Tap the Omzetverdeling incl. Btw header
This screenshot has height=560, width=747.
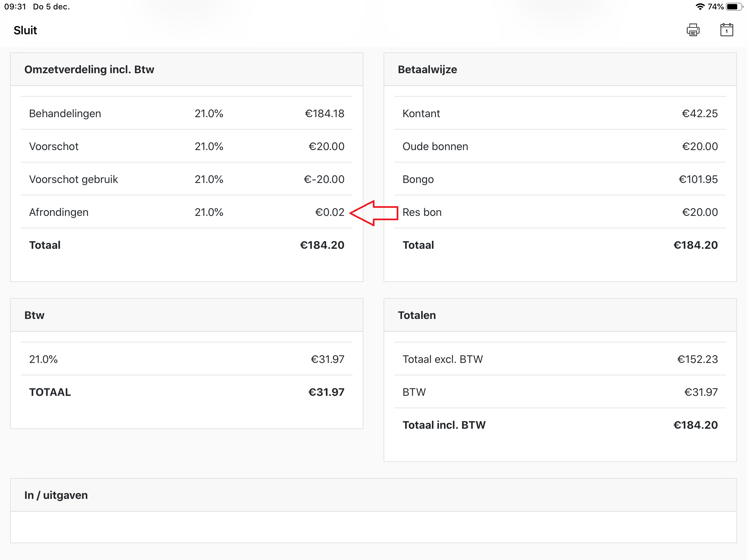tap(89, 69)
